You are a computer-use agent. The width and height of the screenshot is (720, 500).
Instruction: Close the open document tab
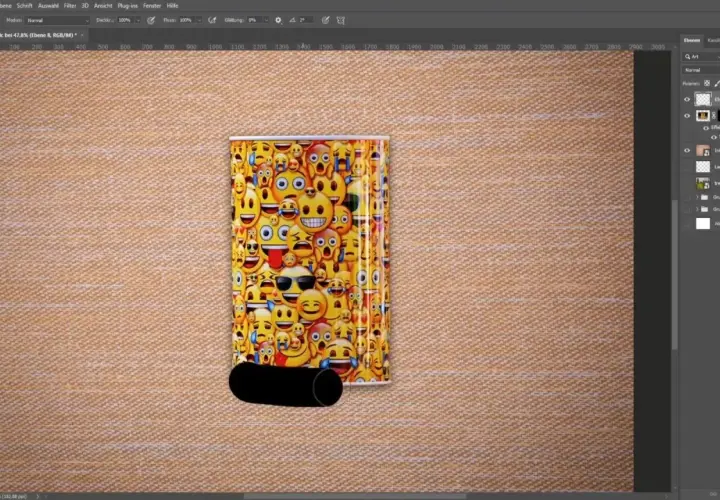coord(82,35)
